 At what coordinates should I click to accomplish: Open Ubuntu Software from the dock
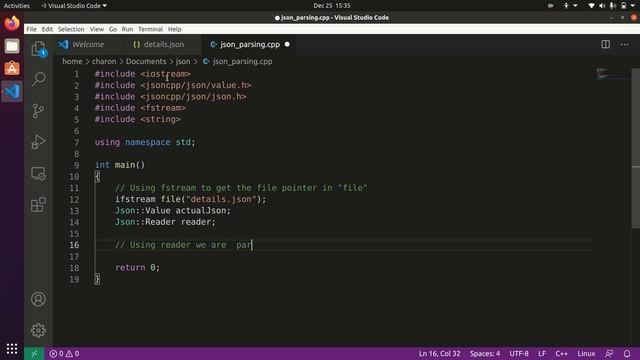tap(12, 68)
